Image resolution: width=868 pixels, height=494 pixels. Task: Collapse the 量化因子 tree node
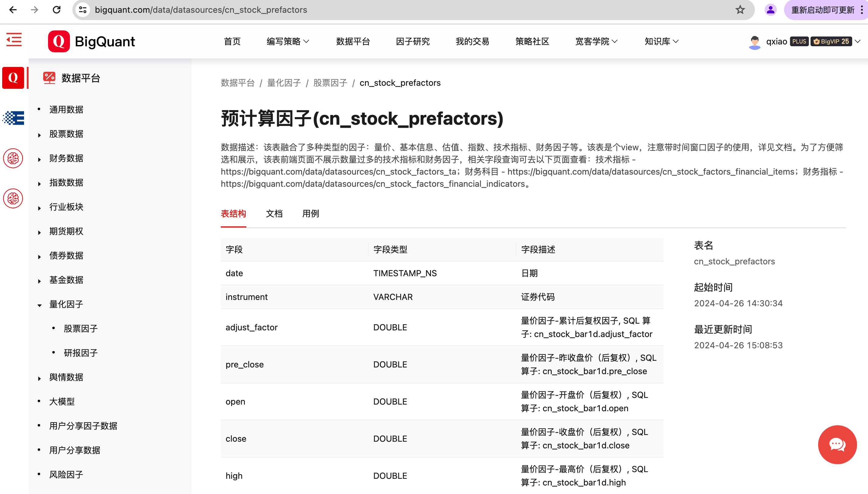39,305
